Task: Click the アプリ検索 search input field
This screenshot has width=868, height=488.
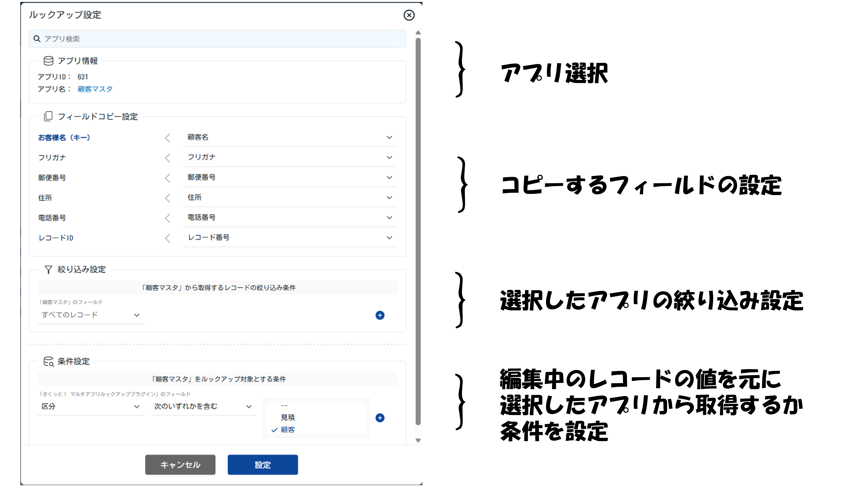Action: pos(202,38)
